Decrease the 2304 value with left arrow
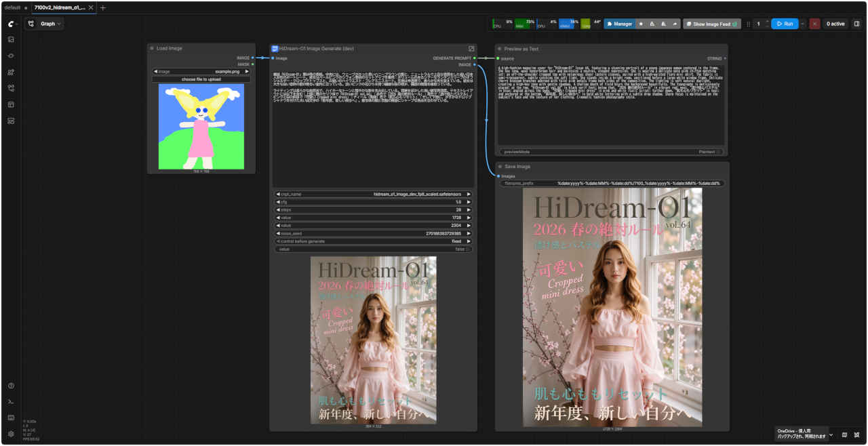Screen dimensions: 868x446 pos(278,226)
